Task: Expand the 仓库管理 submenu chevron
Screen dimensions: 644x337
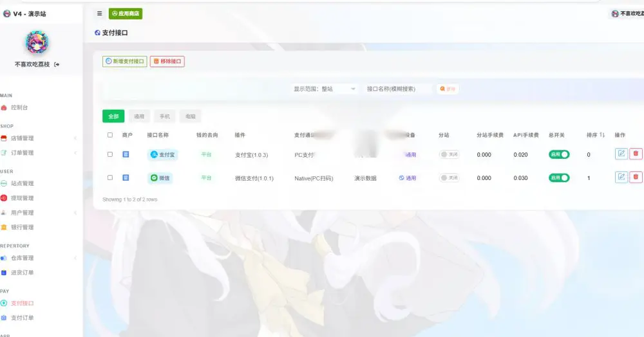Action: [75, 258]
